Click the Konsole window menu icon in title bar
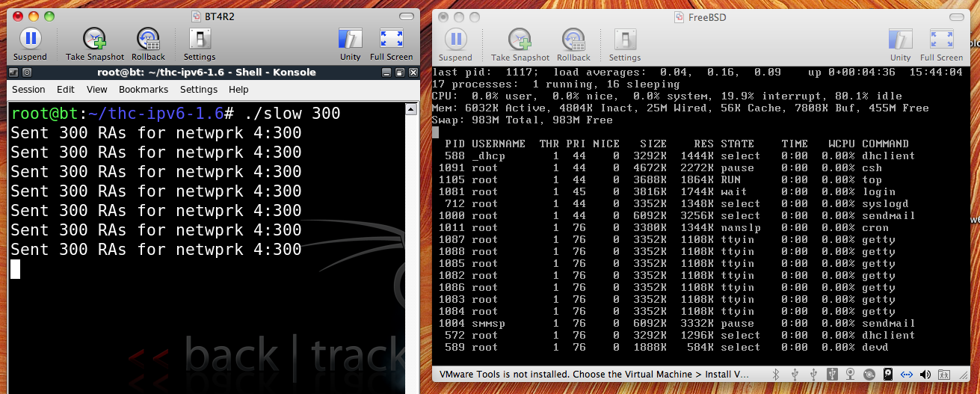The width and height of the screenshot is (980, 394). click(x=13, y=73)
